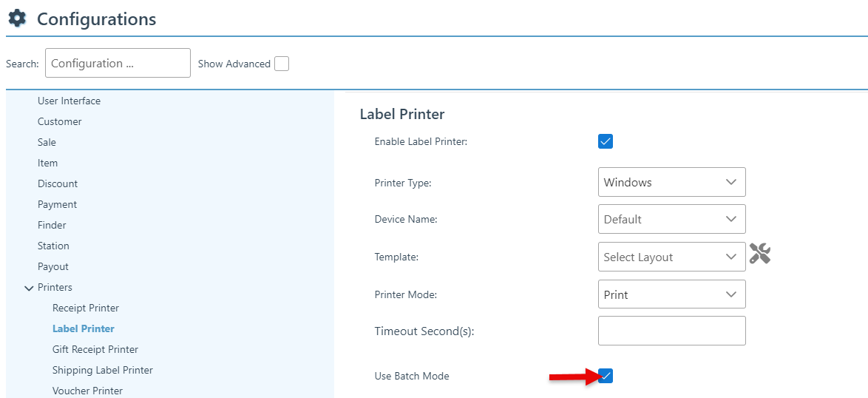Select Receipt Printer in the sidebar
The height and width of the screenshot is (398, 868).
pos(86,308)
